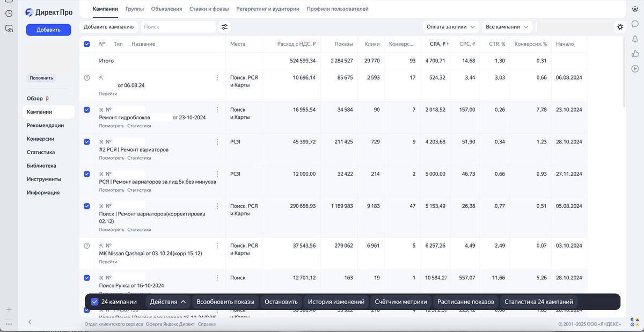Image resolution: width=644 pixels, height=332 pixels.
Task: Toggle the select-all checkbox in table header
Action: [x=87, y=44]
